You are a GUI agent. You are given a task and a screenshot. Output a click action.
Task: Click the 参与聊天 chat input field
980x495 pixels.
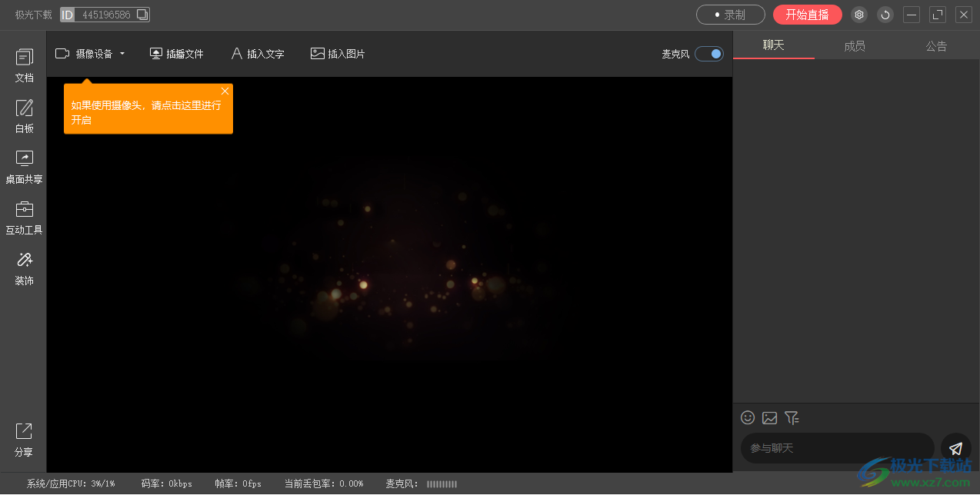click(836, 448)
